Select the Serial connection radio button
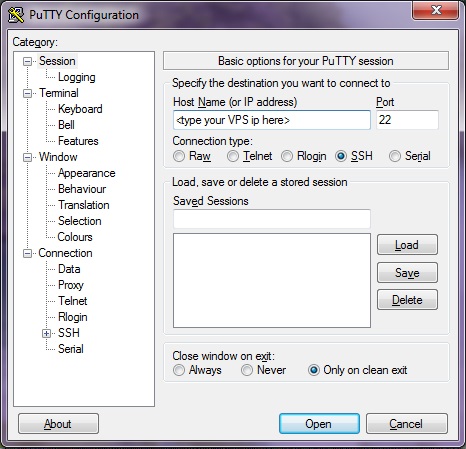466x449 pixels. pos(395,156)
